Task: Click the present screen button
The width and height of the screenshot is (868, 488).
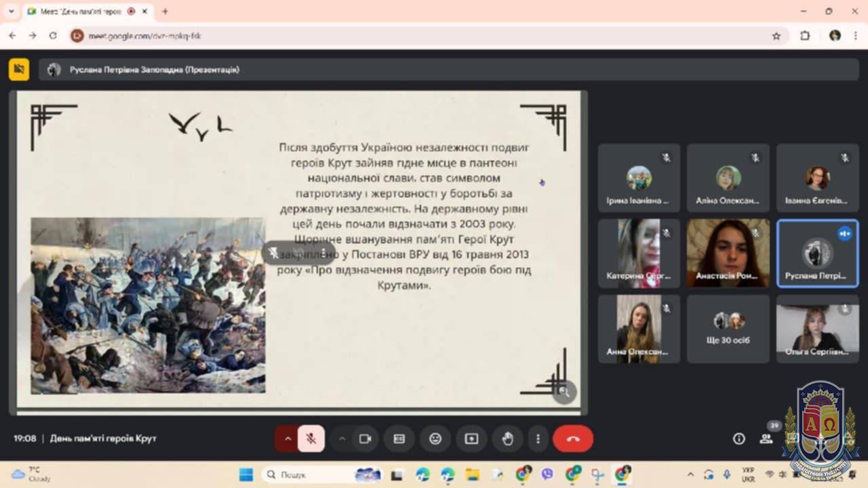Action: (x=471, y=439)
